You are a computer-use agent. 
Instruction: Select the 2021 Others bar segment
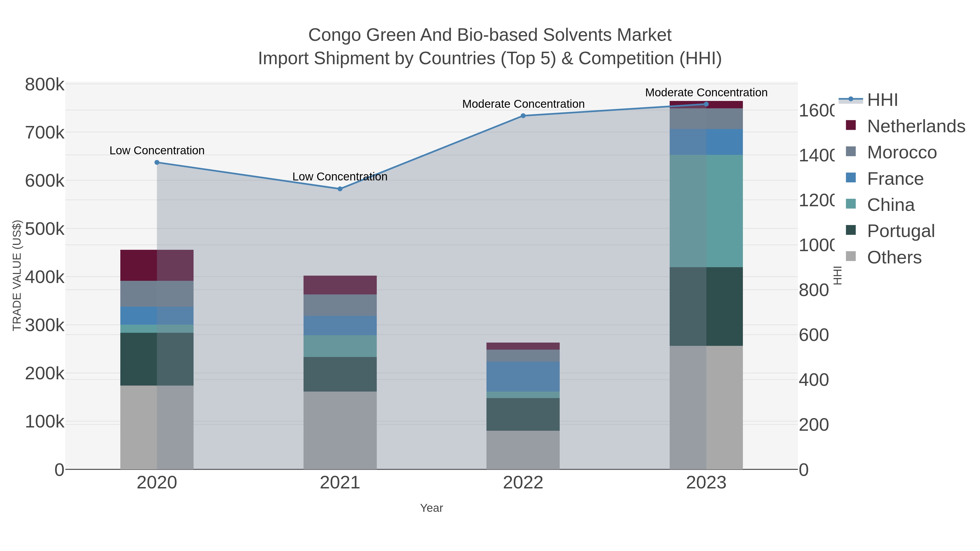point(340,430)
